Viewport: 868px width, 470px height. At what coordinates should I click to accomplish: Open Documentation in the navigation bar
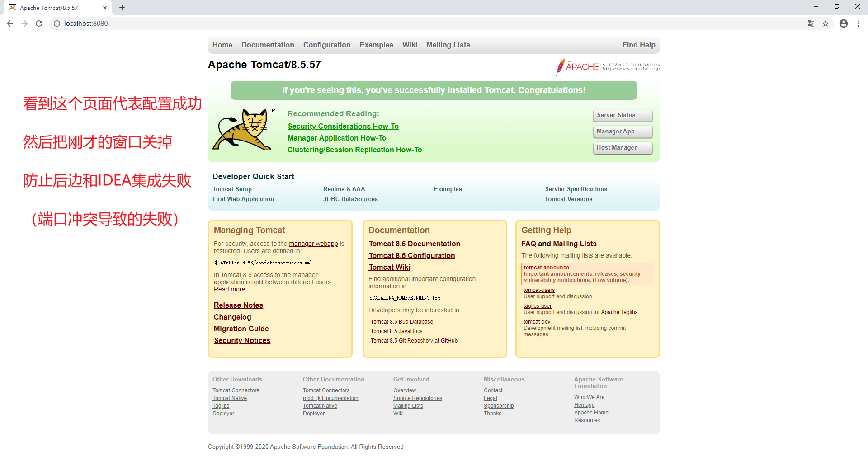point(268,45)
